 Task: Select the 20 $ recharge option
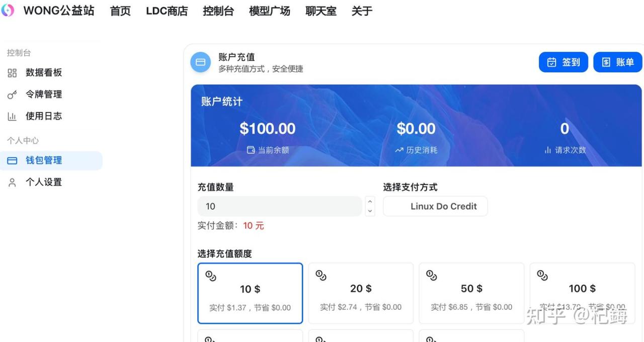pyautogui.click(x=361, y=293)
